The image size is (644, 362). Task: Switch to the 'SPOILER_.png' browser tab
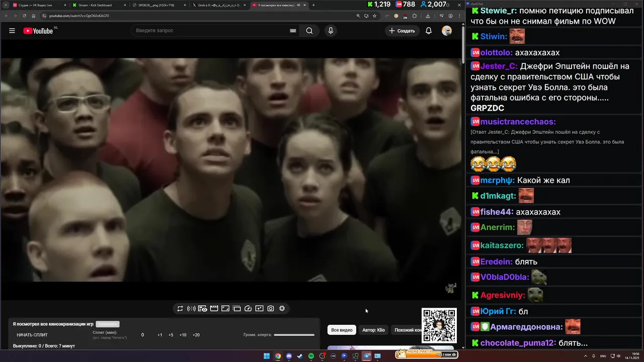point(158,5)
